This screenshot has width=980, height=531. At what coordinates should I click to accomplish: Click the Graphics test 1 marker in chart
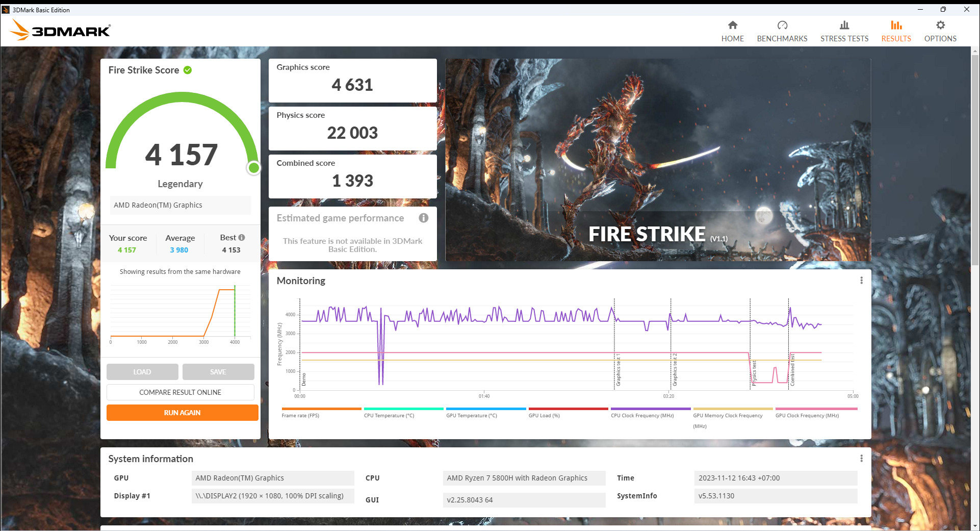[618, 369]
